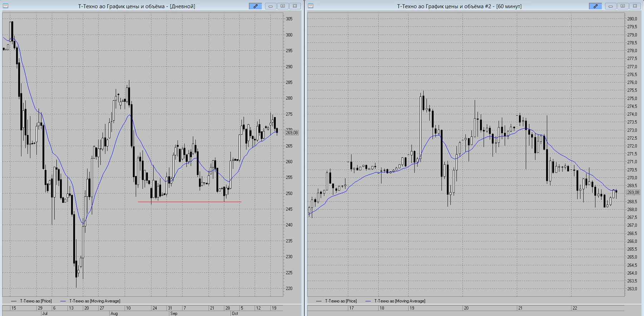
Task: Click the 269,08 current price label on the daily chart
Action: (x=291, y=133)
